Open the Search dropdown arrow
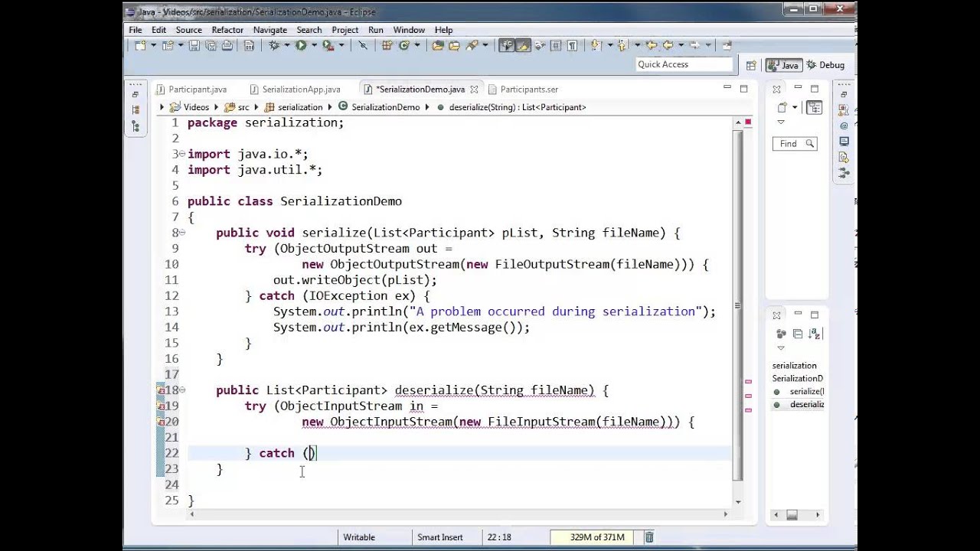Image resolution: width=980 pixels, height=551 pixels. tap(485, 46)
